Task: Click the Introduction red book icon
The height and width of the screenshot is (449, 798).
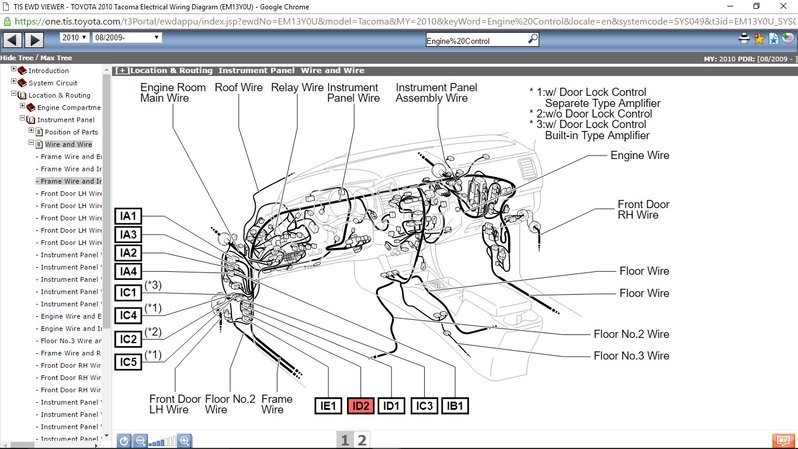Action: (22, 70)
